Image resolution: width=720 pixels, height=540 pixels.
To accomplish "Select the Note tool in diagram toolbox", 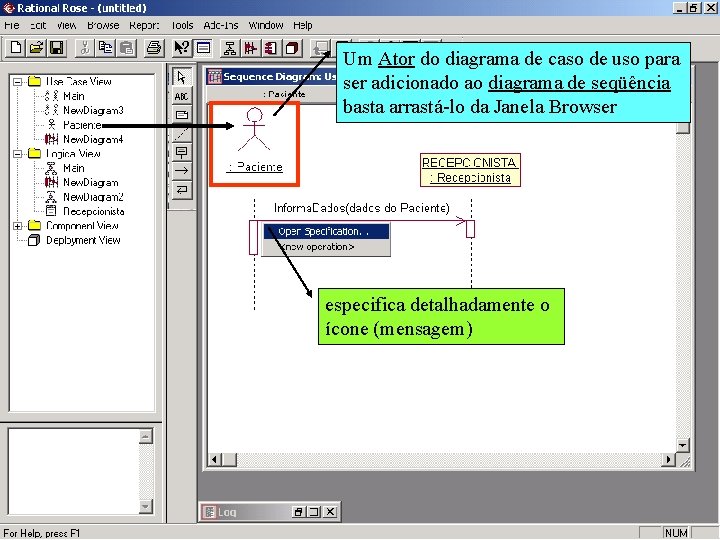I will tap(182, 114).
